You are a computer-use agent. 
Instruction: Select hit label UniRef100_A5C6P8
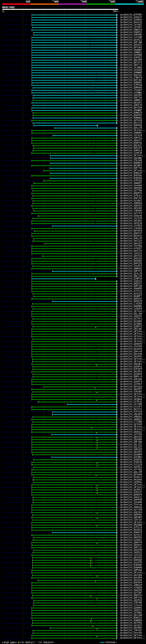131,414
